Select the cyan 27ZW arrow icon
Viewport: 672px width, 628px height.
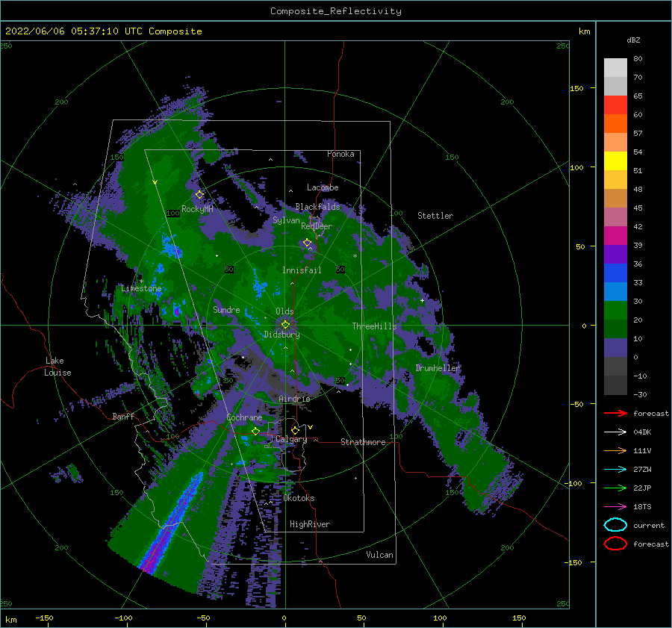point(615,470)
